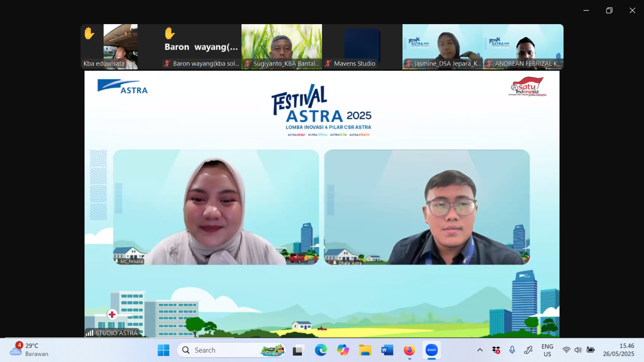This screenshot has width=644, height=362.
Task: Open Copilot from the taskbar
Action: pos(343,350)
